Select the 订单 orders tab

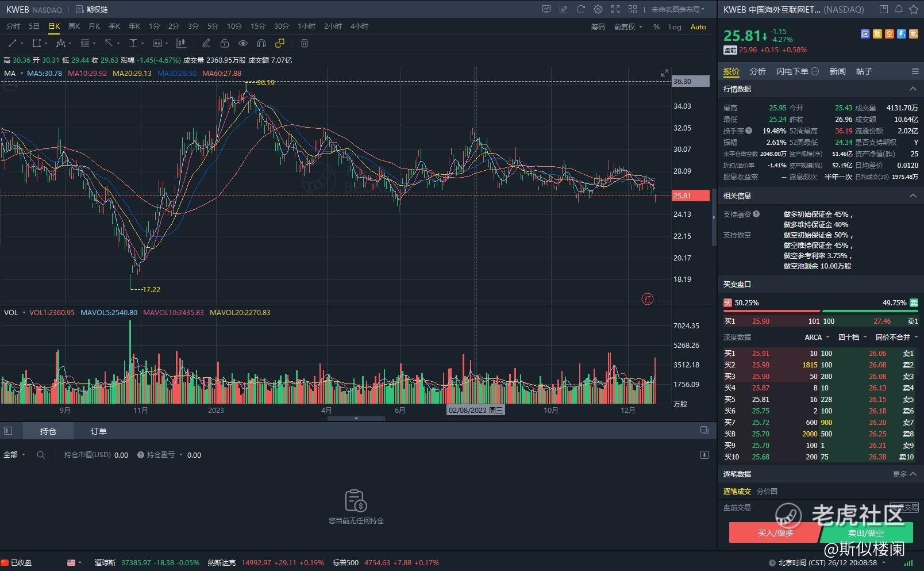[x=99, y=431]
